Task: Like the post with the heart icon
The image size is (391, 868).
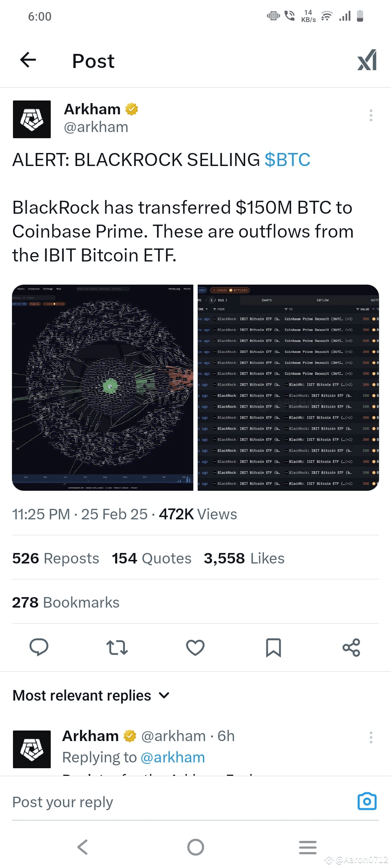Action: pyautogui.click(x=195, y=648)
